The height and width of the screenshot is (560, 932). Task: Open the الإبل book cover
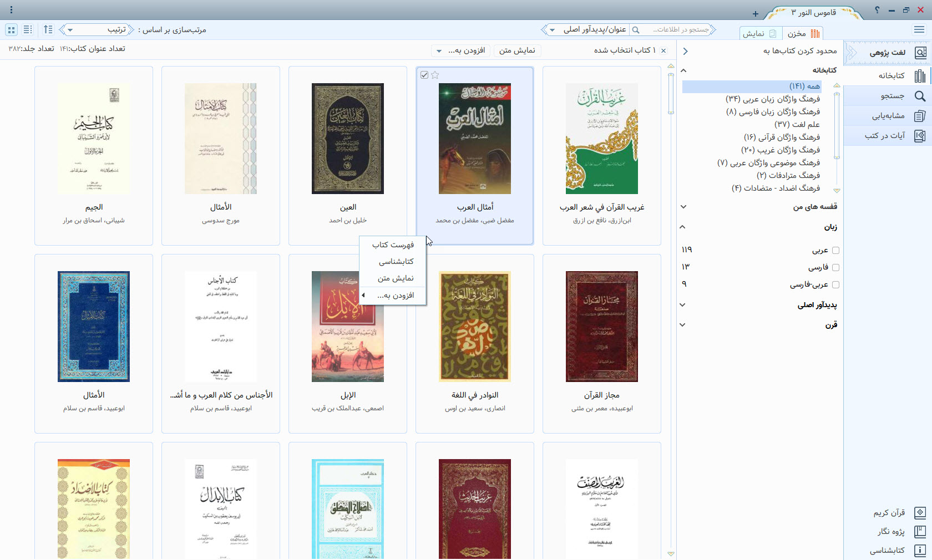click(x=348, y=327)
